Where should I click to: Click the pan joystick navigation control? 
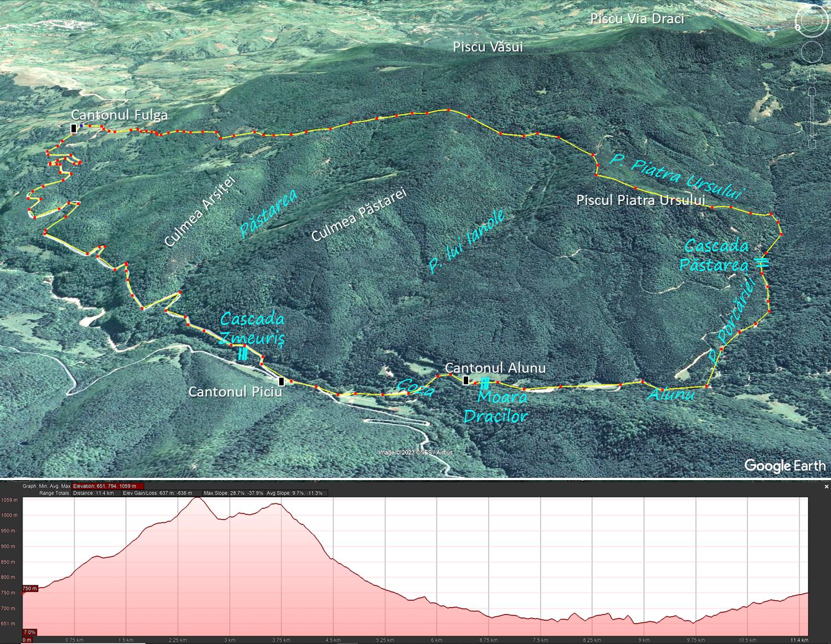tap(812, 53)
